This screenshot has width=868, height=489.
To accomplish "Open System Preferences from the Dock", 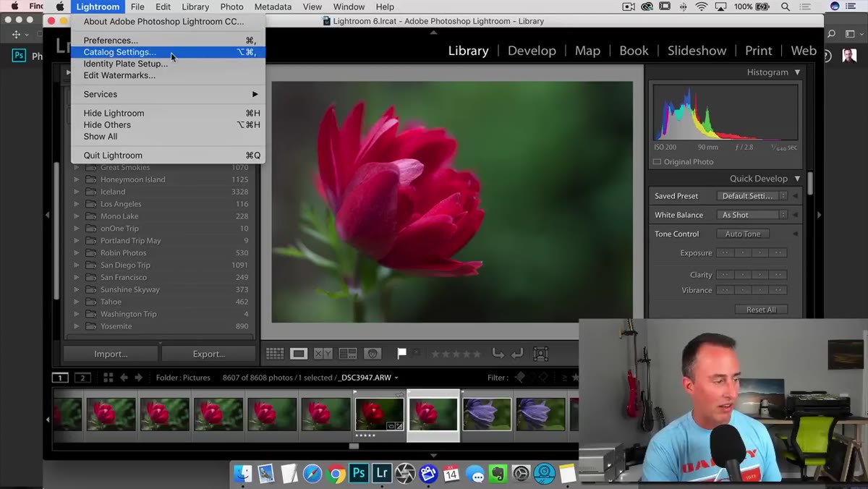I will point(521,474).
